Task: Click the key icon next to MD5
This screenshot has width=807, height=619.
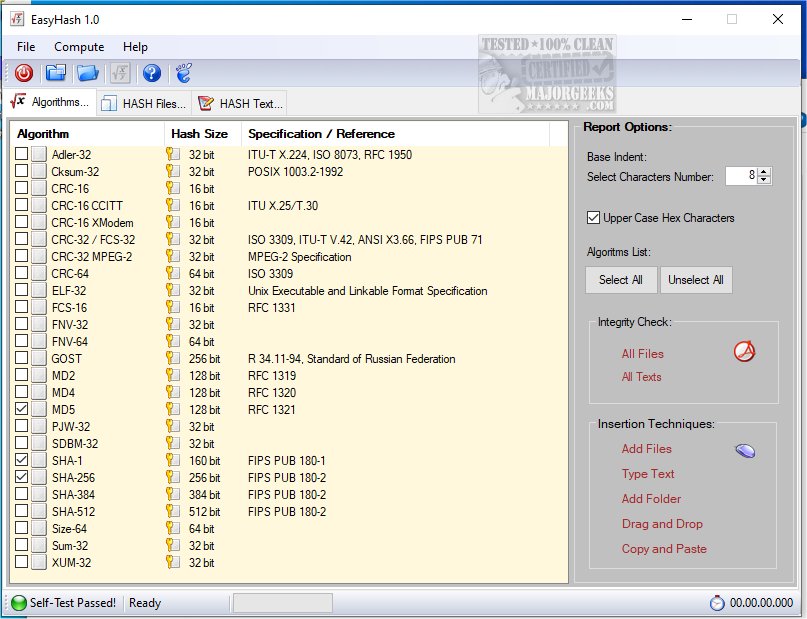Action: [170, 409]
